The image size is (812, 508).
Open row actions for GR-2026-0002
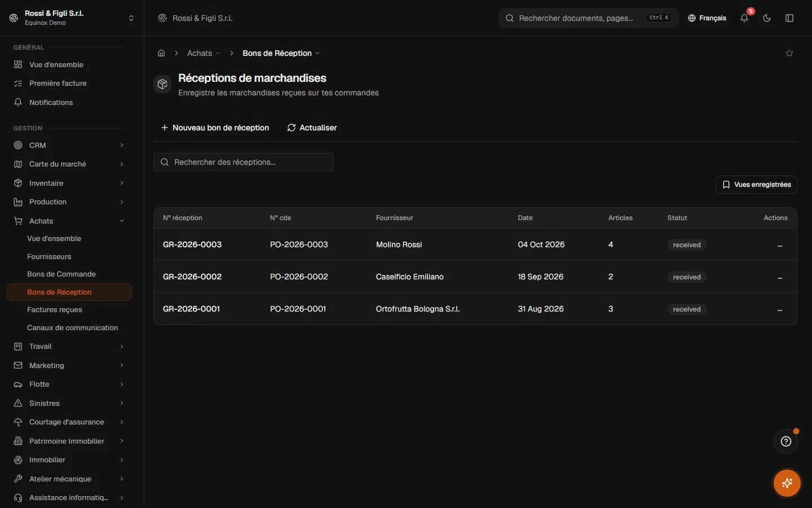[780, 277]
